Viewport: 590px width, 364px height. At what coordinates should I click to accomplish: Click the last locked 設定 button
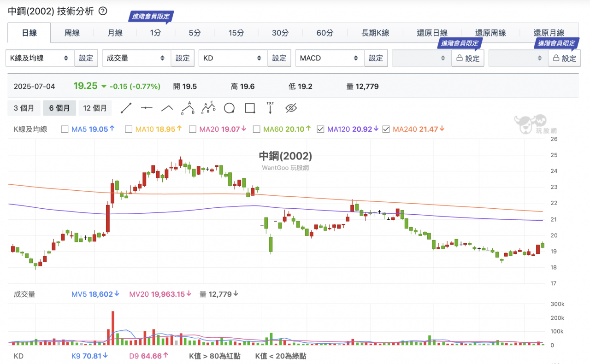[x=564, y=58]
